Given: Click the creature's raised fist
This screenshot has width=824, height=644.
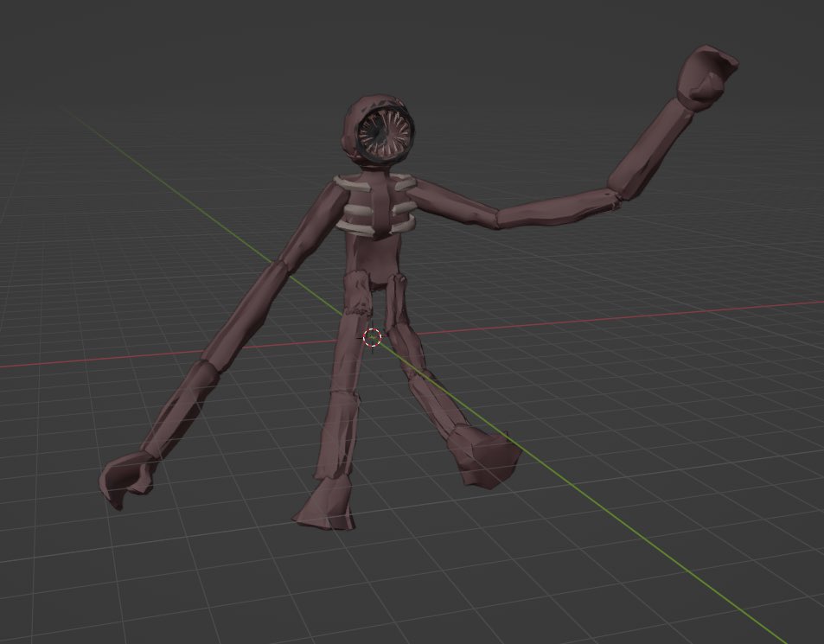Looking at the screenshot, I should pyautogui.click(x=706, y=79).
